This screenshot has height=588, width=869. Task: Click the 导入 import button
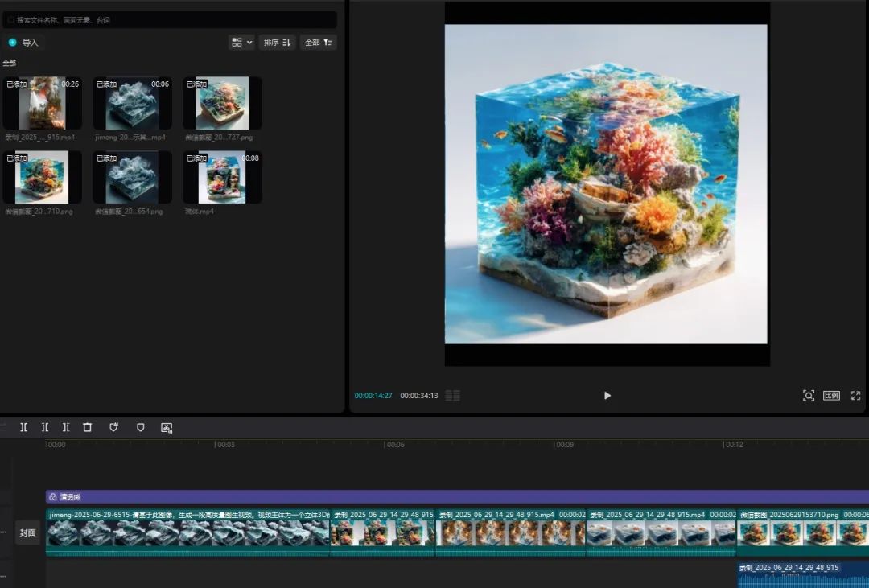point(24,43)
